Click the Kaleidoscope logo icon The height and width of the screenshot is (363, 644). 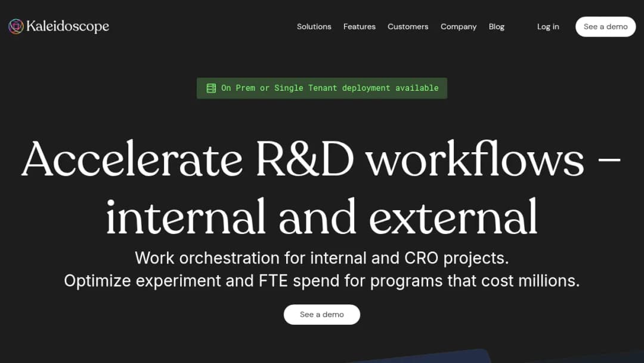tap(16, 26)
